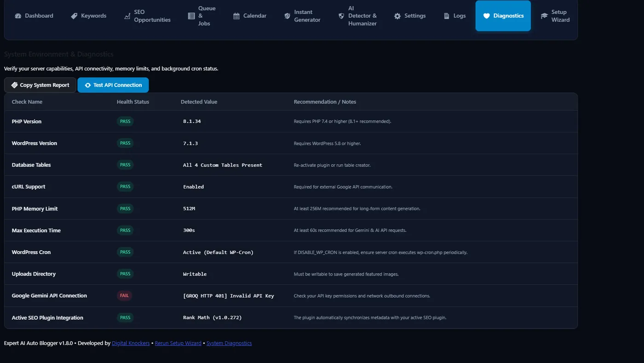
Task: Click the Settings gear icon
Action: coord(397,16)
